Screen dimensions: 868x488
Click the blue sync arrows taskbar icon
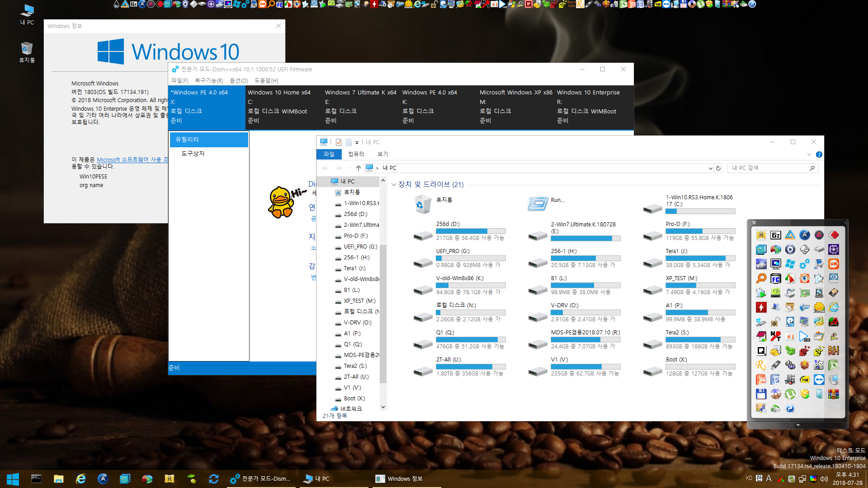pyautogui.click(x=214, y=479)
